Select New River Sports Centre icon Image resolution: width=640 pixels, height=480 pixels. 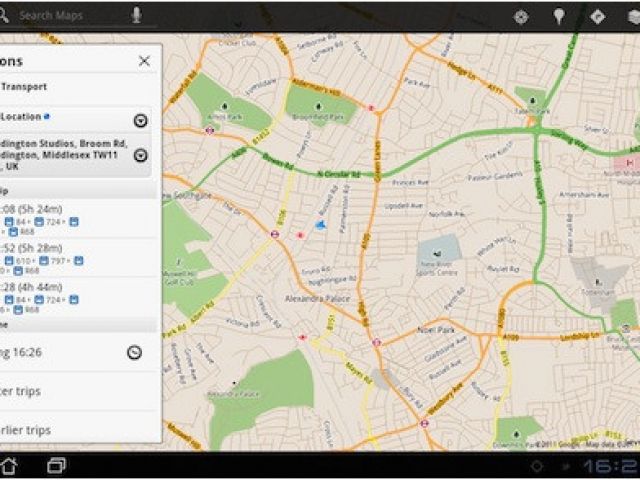(438, 253)
